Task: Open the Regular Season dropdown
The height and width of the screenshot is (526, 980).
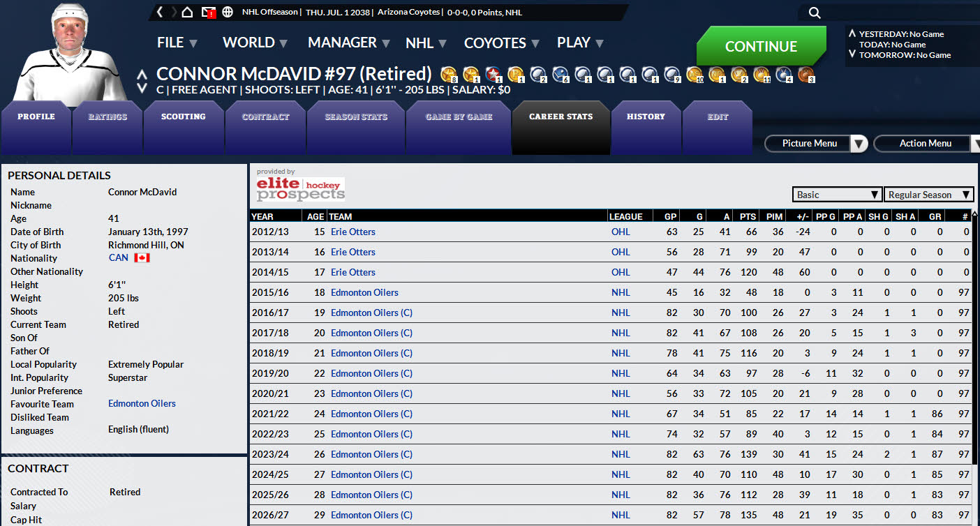Action: click(x=928, y=195)
